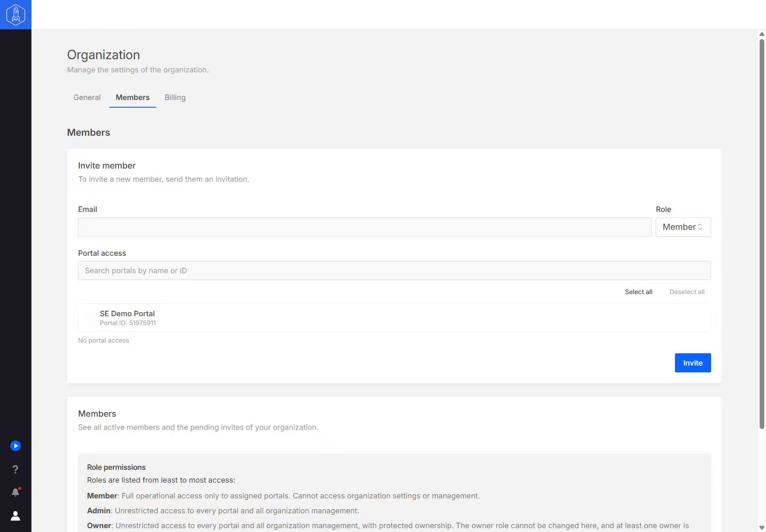Image resolution: width=766 pixels, height=532 pixels.
Task: Click Deselect all portals
Action: click(x=687, y=292)
